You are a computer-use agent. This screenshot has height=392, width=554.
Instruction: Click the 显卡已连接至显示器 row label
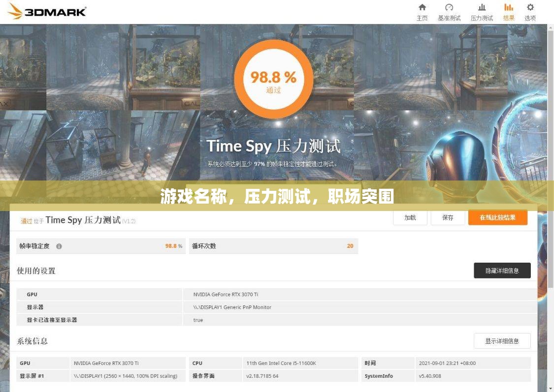[52, 320]
